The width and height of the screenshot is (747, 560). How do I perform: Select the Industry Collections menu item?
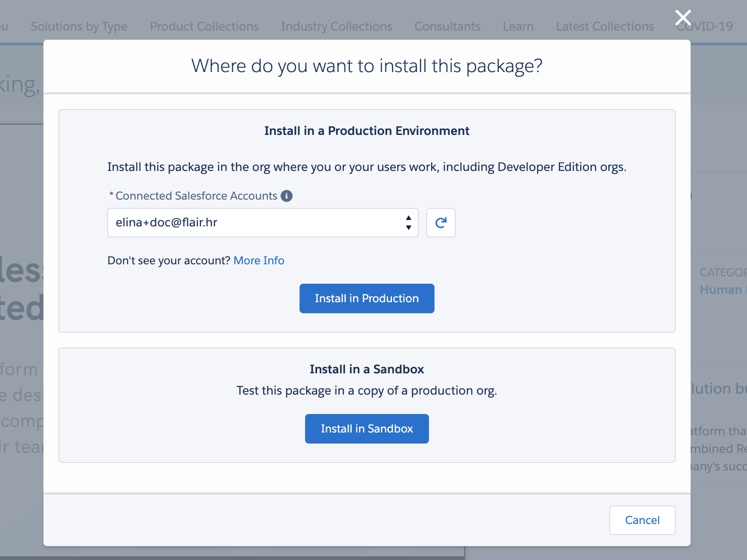[x=337, y=26]
